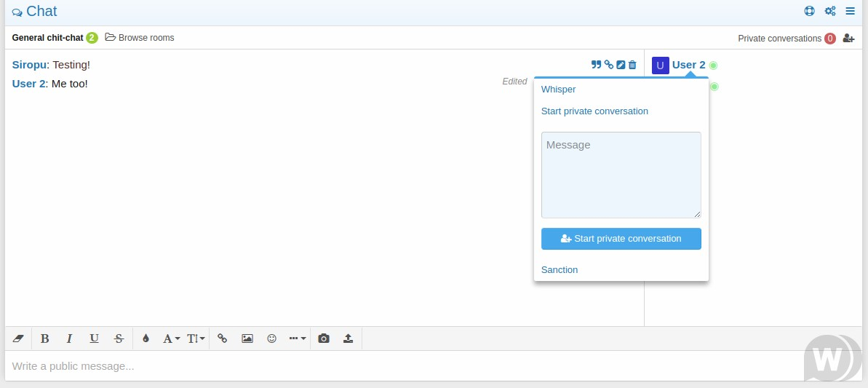Click the upload file icon

pyautogui.click(x=348, y=338)
